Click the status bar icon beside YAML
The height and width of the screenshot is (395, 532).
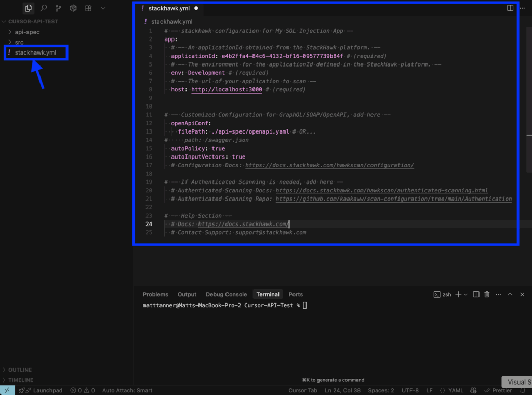[473, 390]
